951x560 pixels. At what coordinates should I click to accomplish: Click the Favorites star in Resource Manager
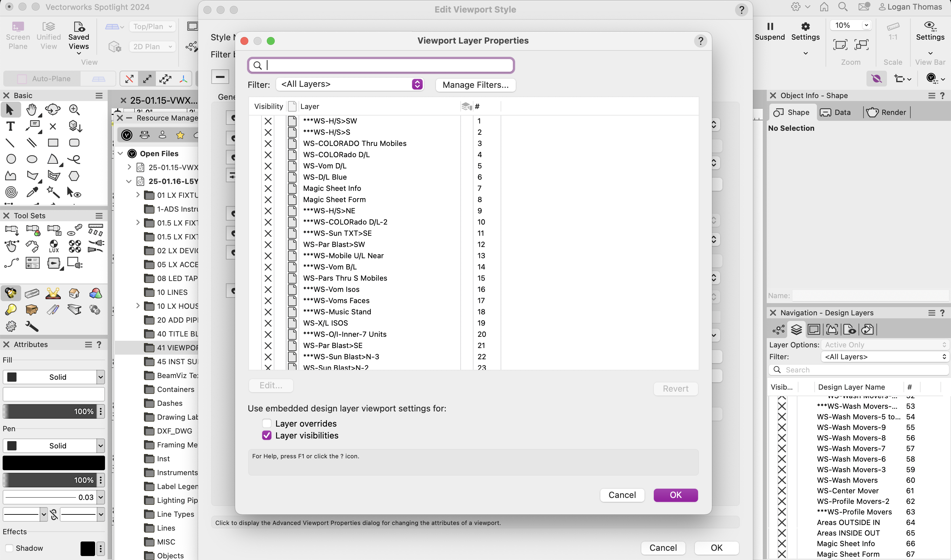click(180, 135)
